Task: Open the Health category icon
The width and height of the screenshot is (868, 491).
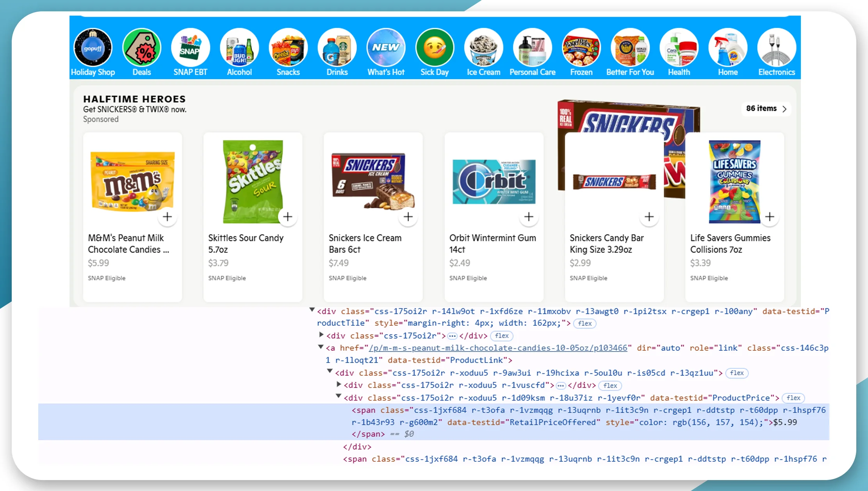Action: (679, 48)
